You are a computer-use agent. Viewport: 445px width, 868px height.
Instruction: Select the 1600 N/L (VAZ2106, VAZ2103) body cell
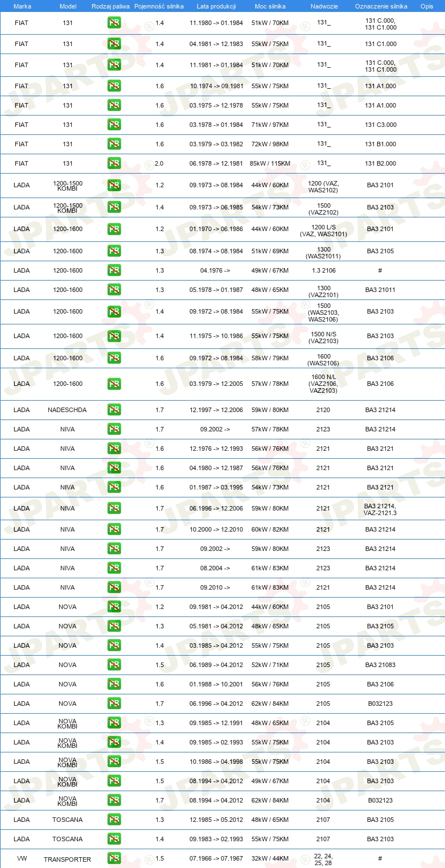[x=323, y=384]
